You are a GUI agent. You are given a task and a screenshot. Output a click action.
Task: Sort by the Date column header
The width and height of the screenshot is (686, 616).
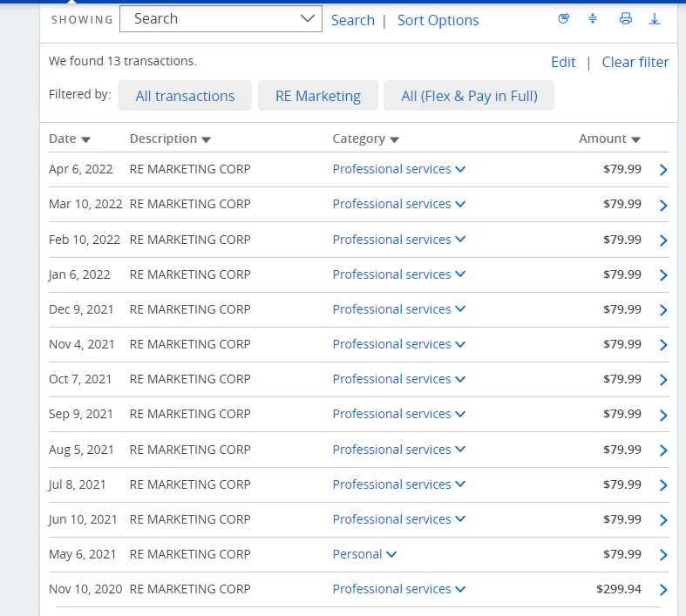point(70,139)
